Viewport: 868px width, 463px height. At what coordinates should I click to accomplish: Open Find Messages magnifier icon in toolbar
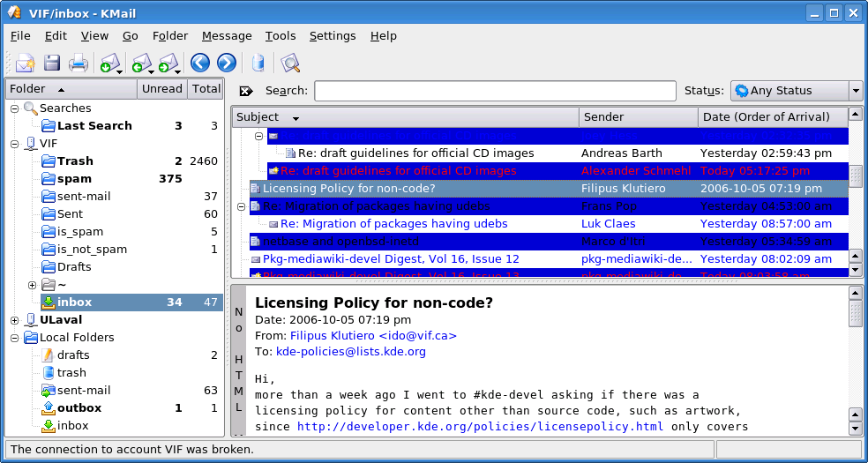point(290,63)
